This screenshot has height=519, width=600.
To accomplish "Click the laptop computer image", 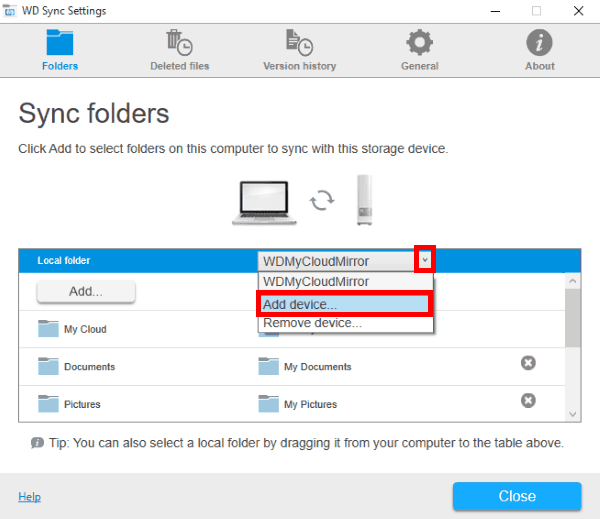I will point(264,202).
